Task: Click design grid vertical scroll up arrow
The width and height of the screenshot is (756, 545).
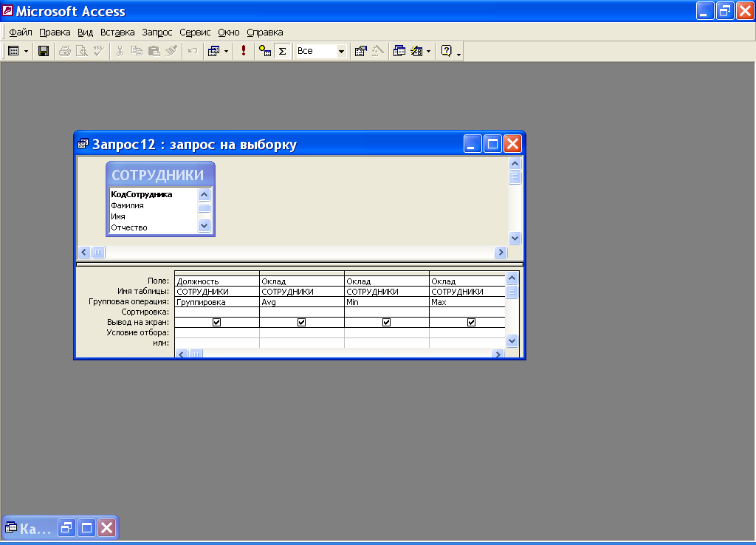Action: (x=512, y=278)
